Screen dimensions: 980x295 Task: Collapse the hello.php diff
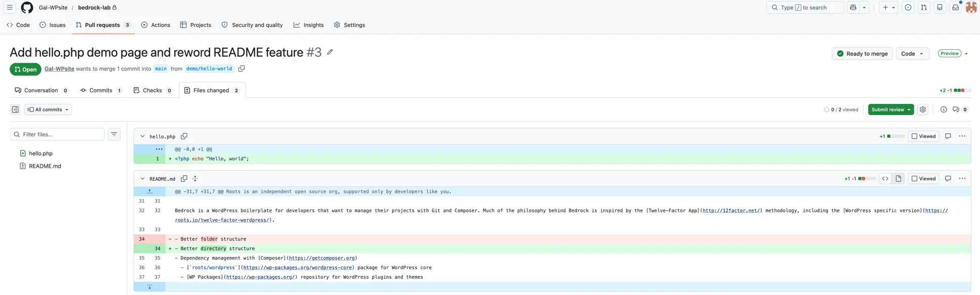point(142,136)
